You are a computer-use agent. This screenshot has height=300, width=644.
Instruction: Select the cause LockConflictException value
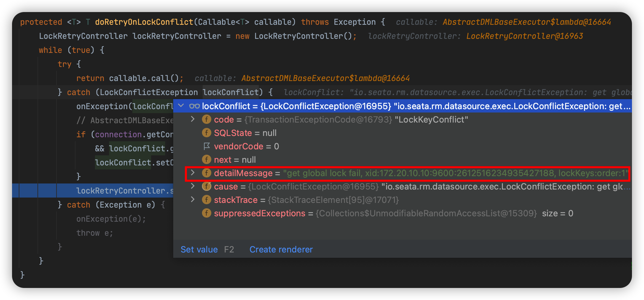point(439,186)
